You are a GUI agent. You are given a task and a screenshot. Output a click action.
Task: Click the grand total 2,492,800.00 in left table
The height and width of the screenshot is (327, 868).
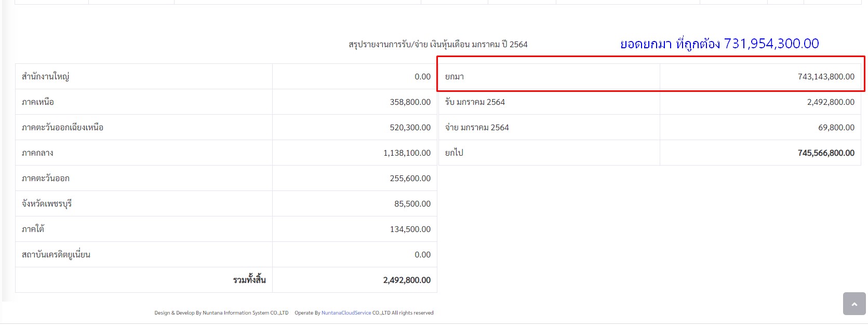(407, 280)
